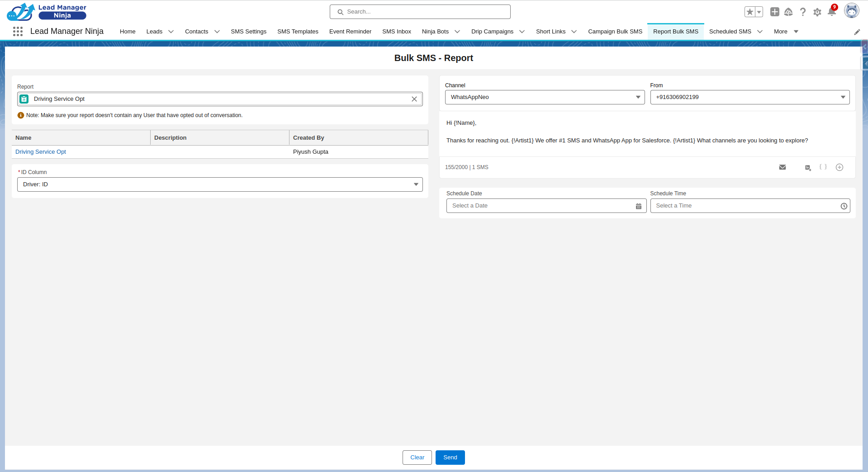
Task: Open the SMS Inbox tab
Action: (397, 32)
